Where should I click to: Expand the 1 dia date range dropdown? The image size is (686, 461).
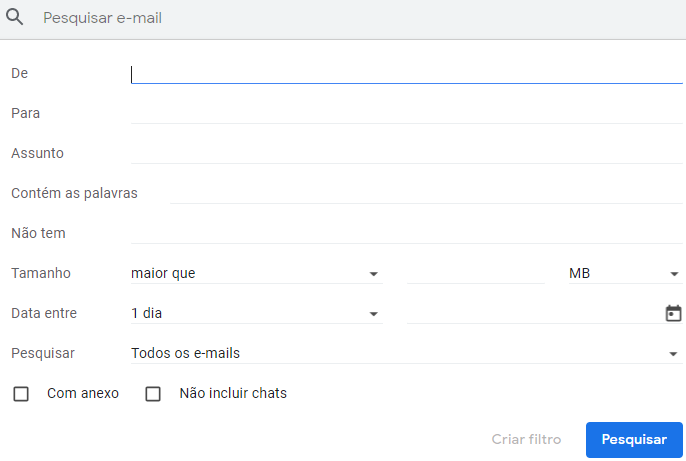[x=256, y=313]
